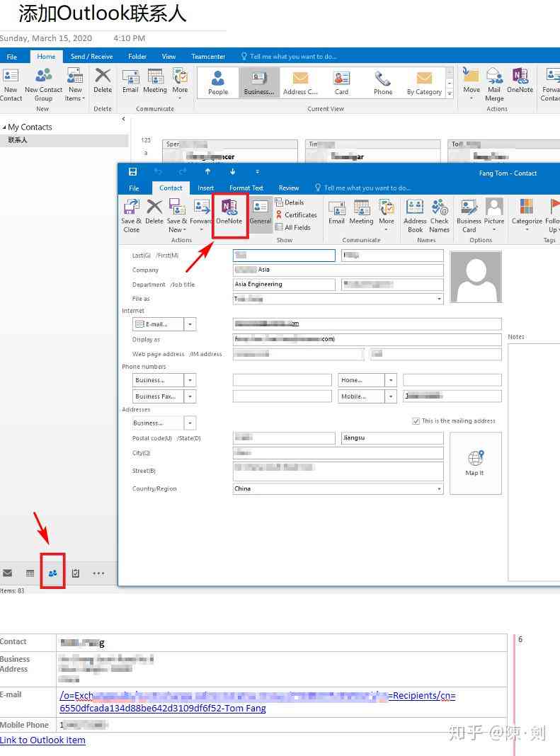
Task: Toggle This is the mailing address checkbox
Action: tap(416, 421)
